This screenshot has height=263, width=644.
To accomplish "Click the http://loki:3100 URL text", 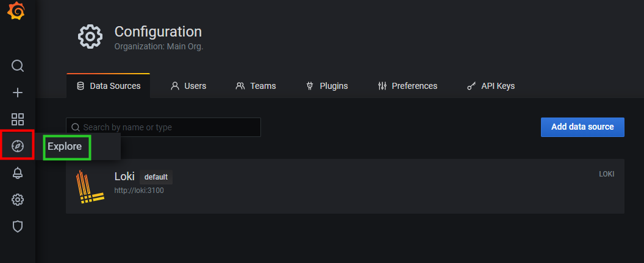I will (x=139, y=191).
